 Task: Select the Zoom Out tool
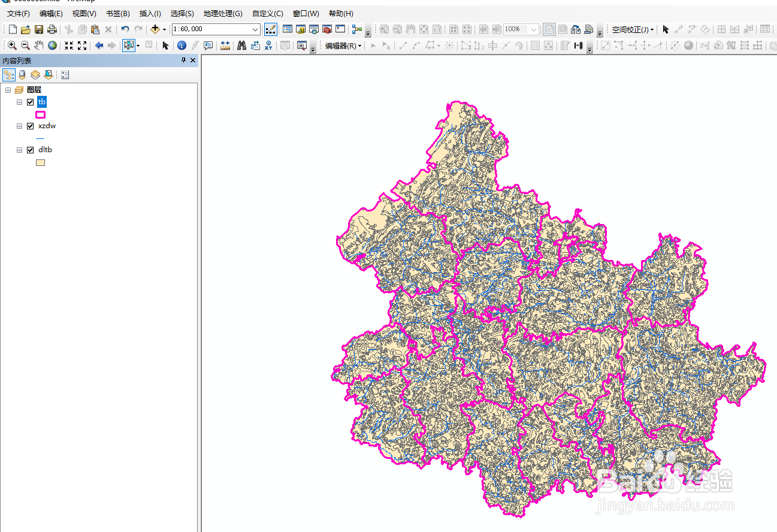tap(25, 46)
